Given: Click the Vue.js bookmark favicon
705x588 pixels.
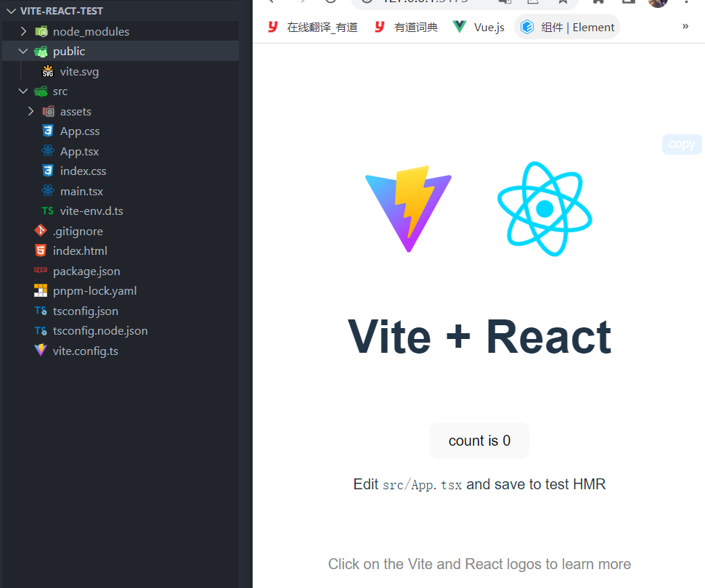Looking at the screenshot, I should pyautogui.click(x=459, y=27).
